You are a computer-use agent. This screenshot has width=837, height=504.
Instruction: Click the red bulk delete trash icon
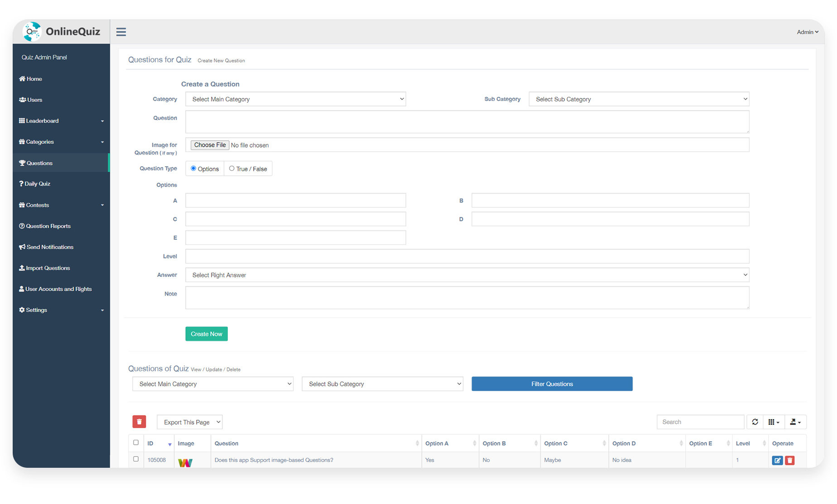[x=139, y=422]
